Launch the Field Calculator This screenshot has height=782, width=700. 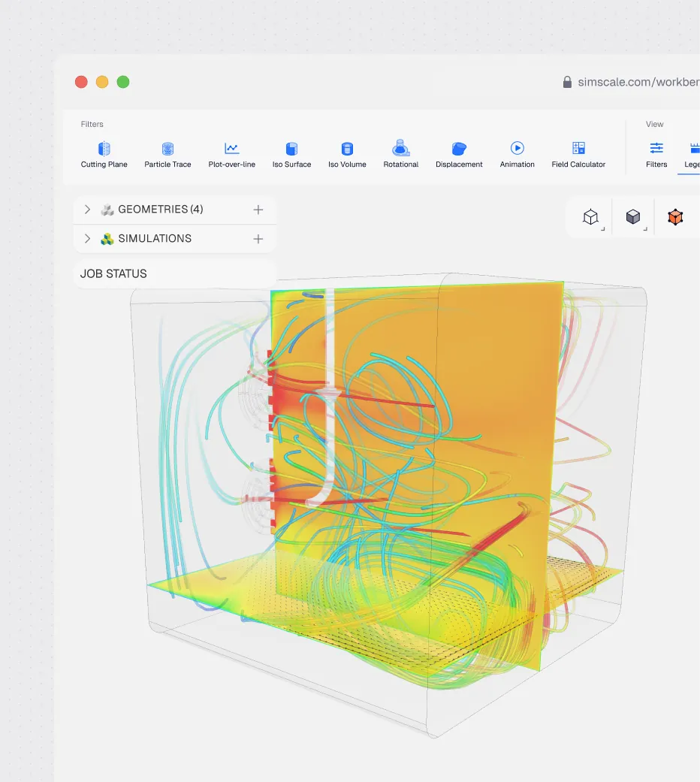[578, 155]
